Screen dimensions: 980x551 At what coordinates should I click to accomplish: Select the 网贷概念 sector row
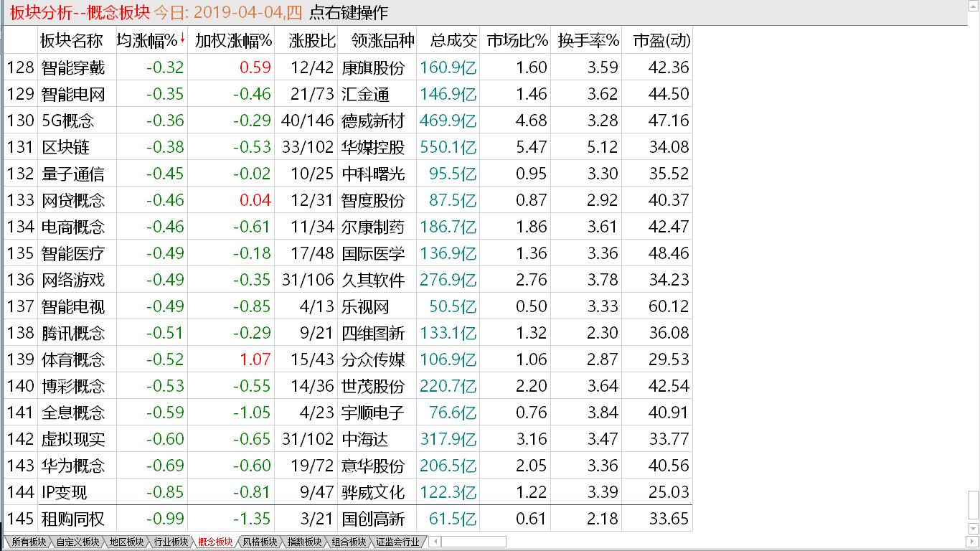coord(348,200)
